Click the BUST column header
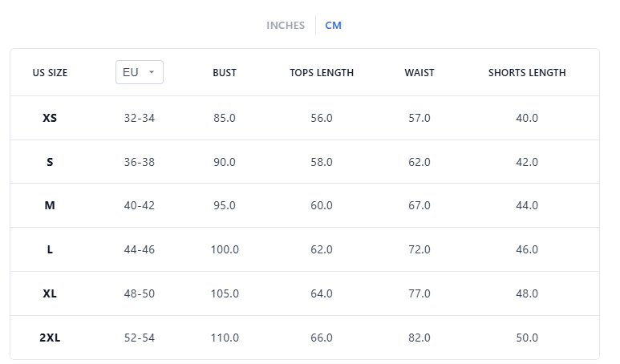620x364 pixels. (x=225, y=73)
